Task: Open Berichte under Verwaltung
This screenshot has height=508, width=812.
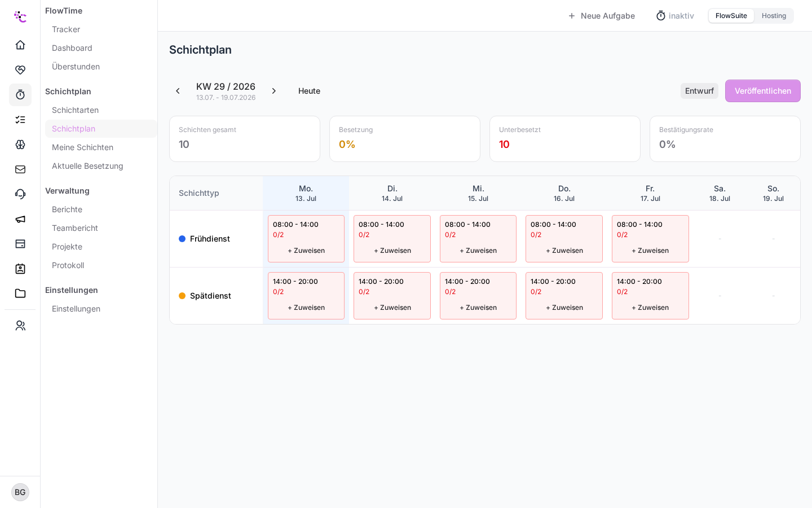Action: tap(67, 209)
